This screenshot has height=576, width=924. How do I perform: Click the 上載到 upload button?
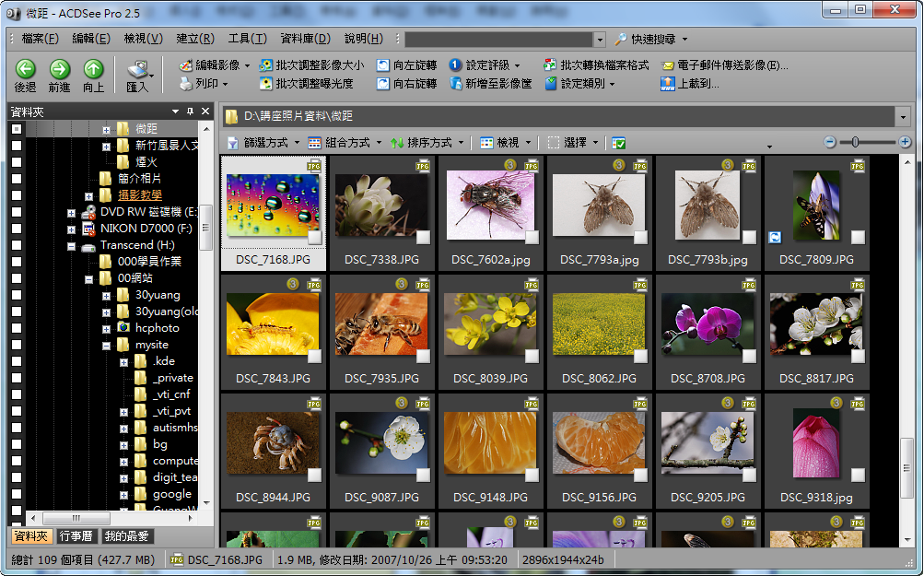point(689,84)
